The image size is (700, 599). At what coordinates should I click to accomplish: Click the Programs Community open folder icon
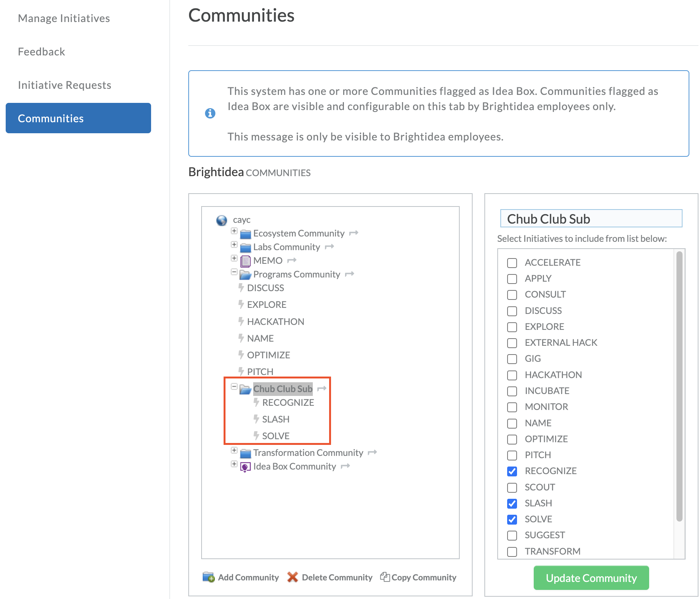point(246,275)
